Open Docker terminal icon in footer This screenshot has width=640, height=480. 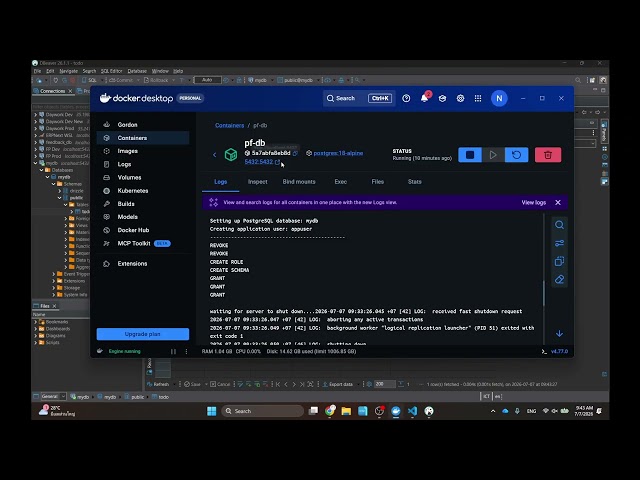tap(544, 351)
